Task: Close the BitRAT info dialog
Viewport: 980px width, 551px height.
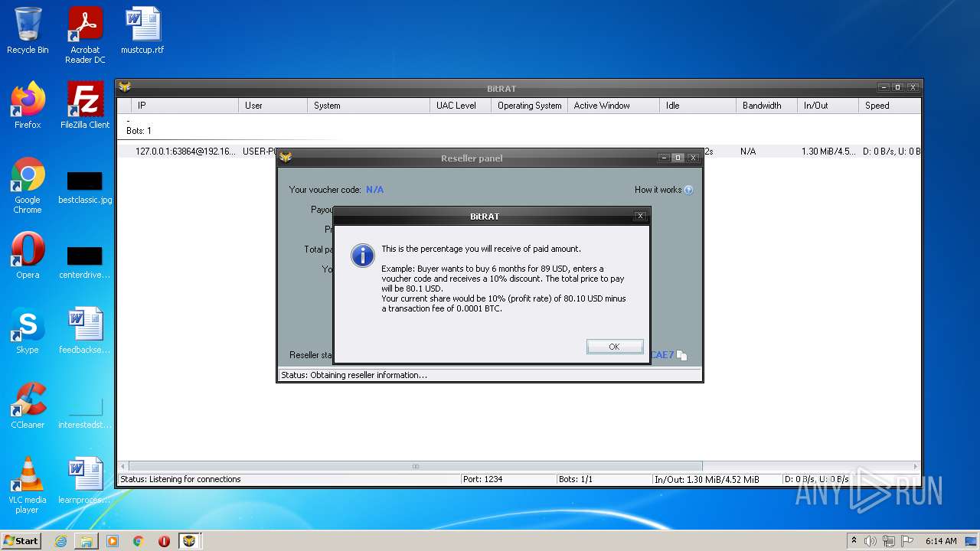Action: click(x=640, y=217)
